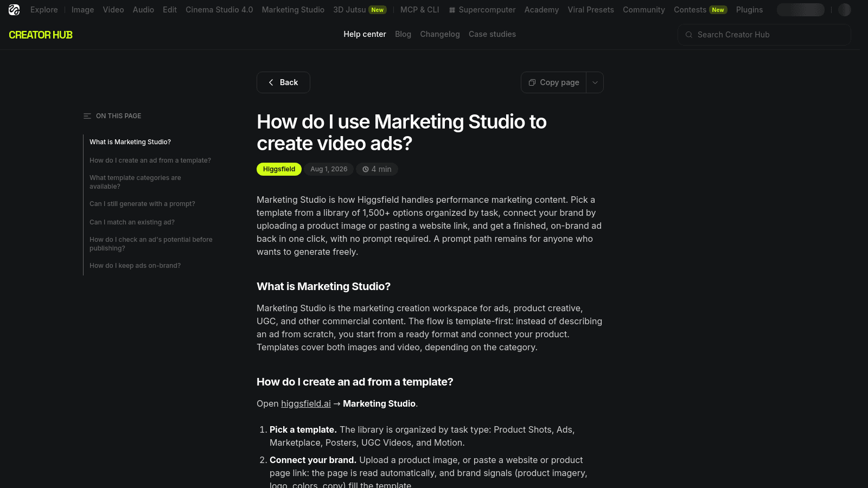The width and height of the screenshot is (868, 488).
Task: Click the Creator Hub logo
Action: pos(41,35)
